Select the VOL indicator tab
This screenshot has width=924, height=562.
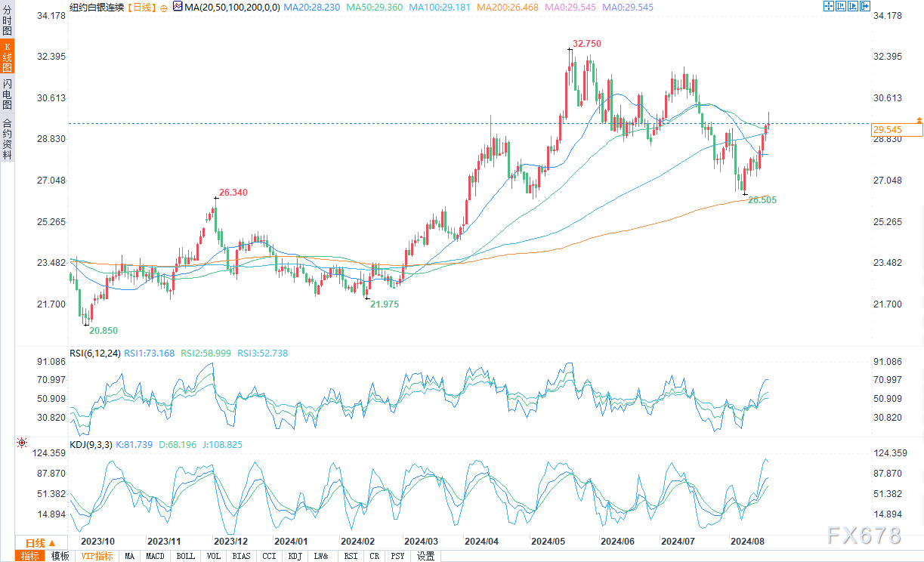[x=214, y=556]
